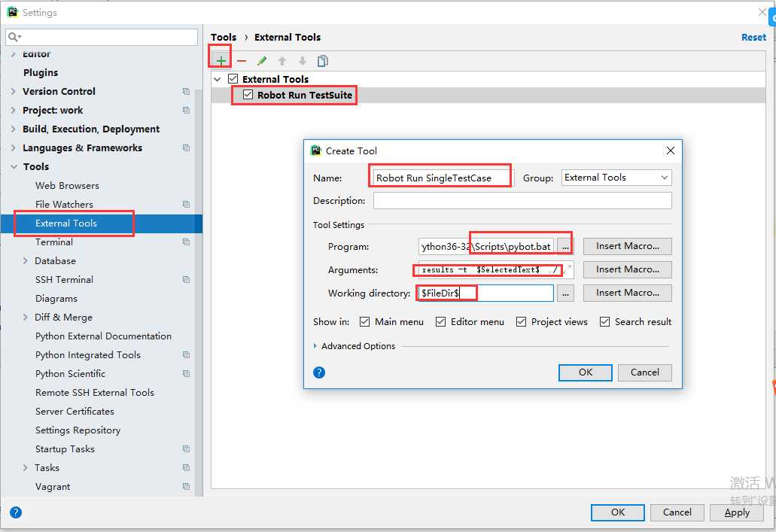The height and width of the screenshot is (532, 776).
Task: Expand Advanced Options section
Action: click(x=315, y=346)
